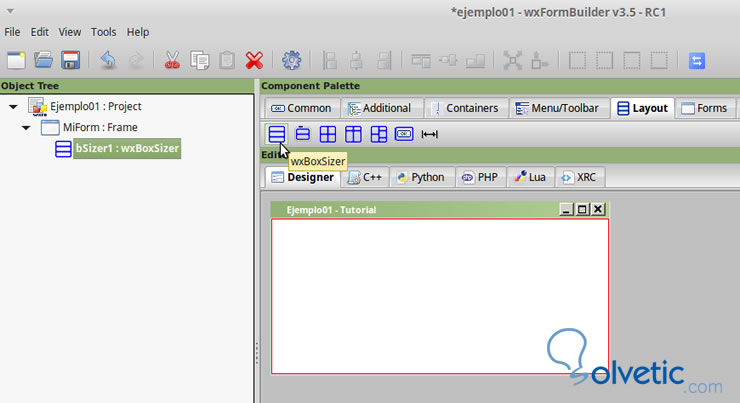Create a new project from the toolbar
Image resolution: width=740 pixels, height=403 pixels.
pos(16,60)
